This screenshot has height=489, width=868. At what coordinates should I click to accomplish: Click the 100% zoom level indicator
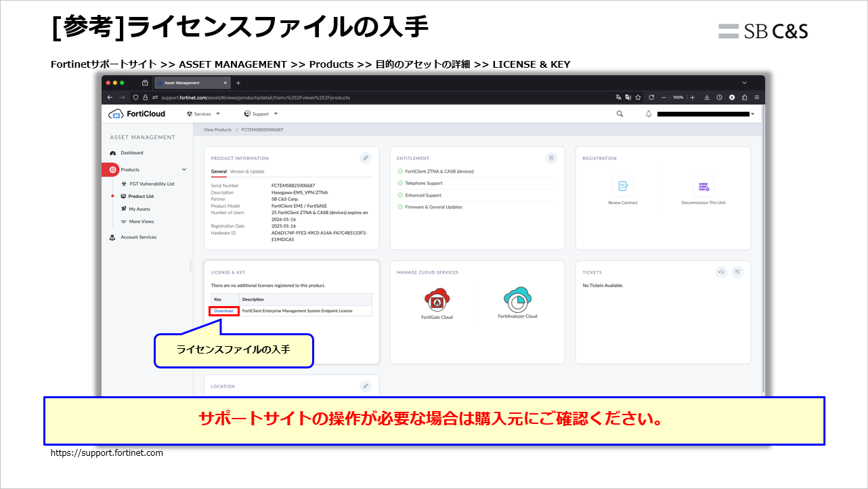click(x=678, y=98)
